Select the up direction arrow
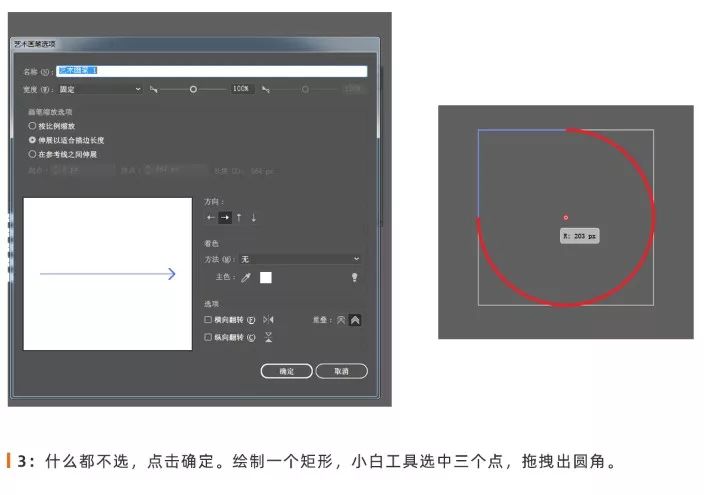This screenshot has height=495, width=706. [239, 218]
